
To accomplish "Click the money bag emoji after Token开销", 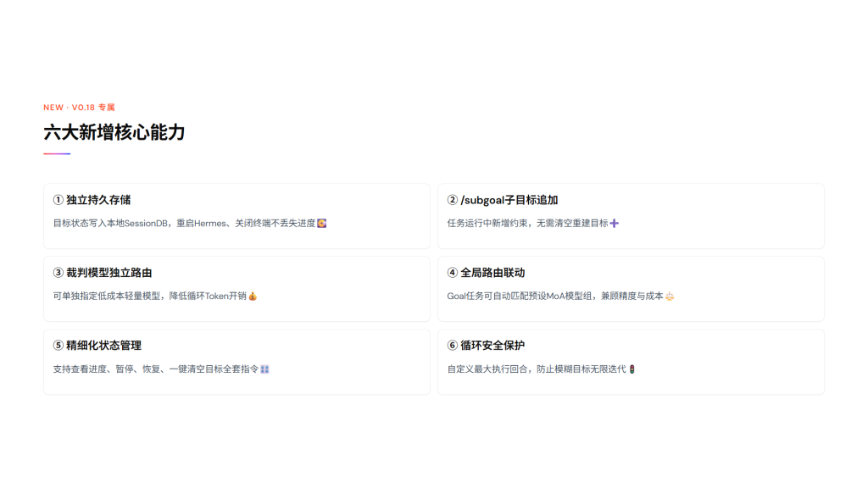I will 253,296.
